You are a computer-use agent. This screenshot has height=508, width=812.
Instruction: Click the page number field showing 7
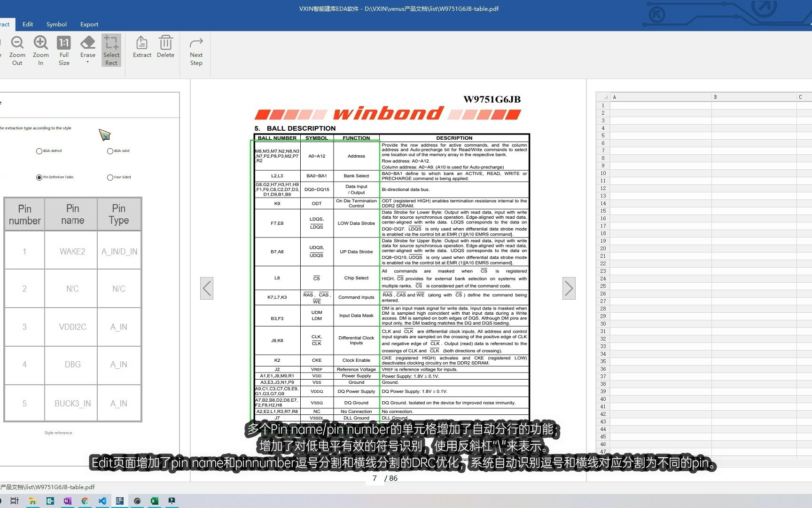pyautogui.click(x=375, y=478)
